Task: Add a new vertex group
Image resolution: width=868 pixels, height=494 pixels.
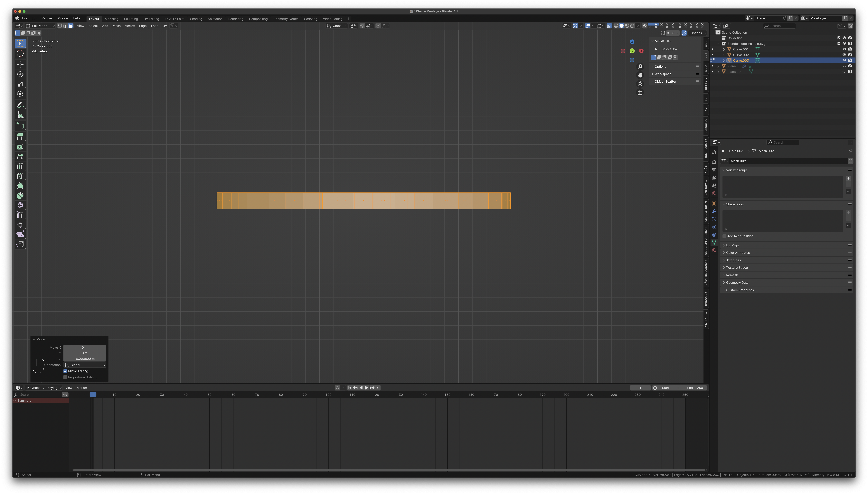Action: click(848, 179)
